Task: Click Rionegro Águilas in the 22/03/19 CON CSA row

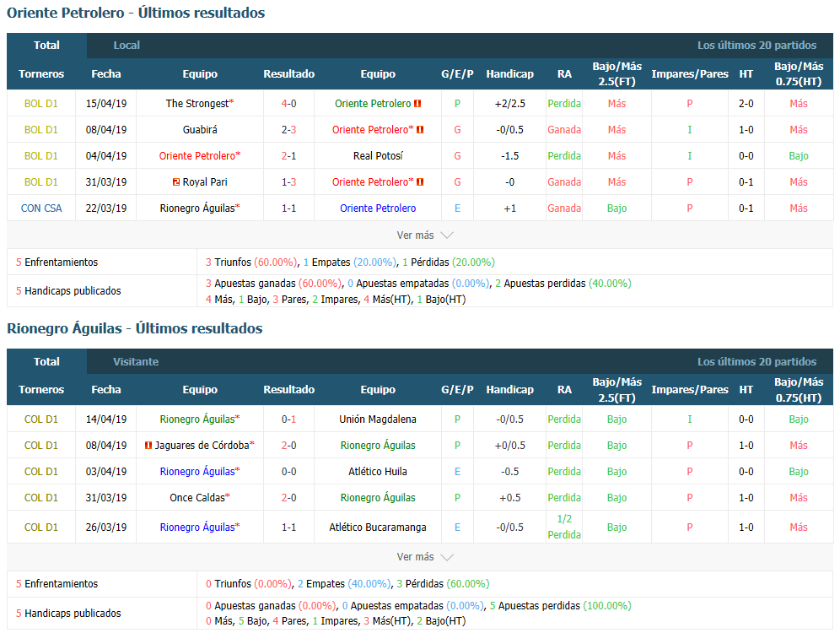Action: (x=197, y=208)
